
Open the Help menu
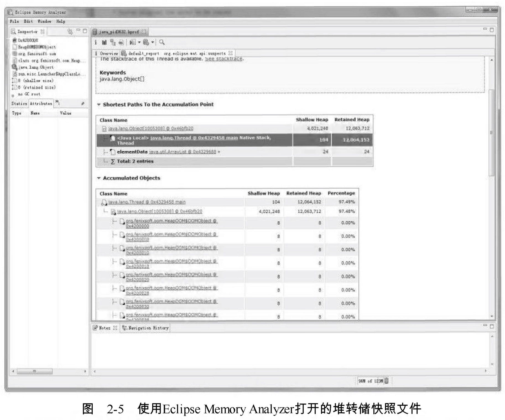click(x=61, y=21)
